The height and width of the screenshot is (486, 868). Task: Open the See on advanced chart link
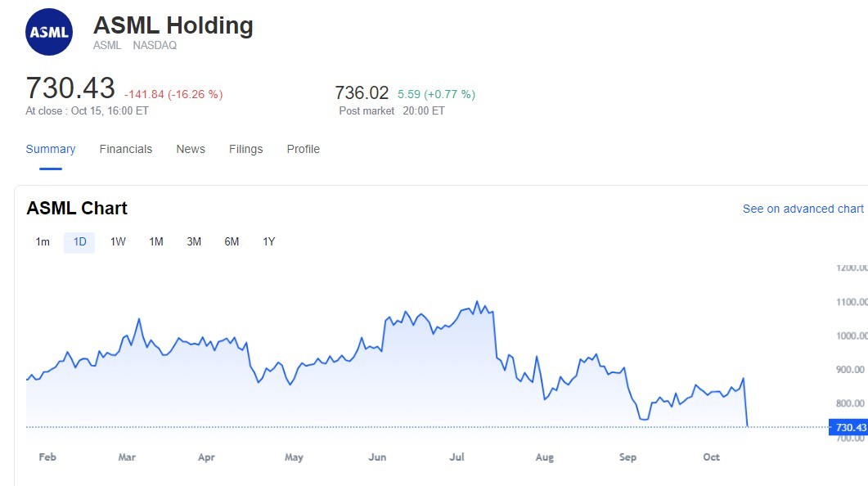click(803, 209)
